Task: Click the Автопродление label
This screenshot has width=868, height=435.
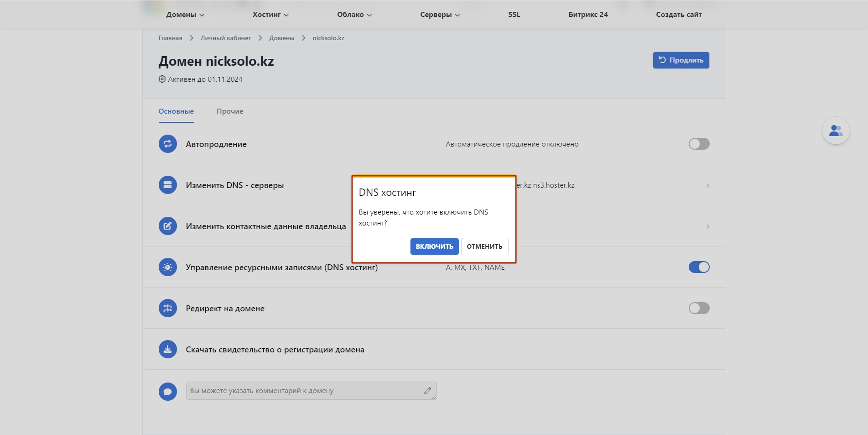Action: [x=216, y=144]
